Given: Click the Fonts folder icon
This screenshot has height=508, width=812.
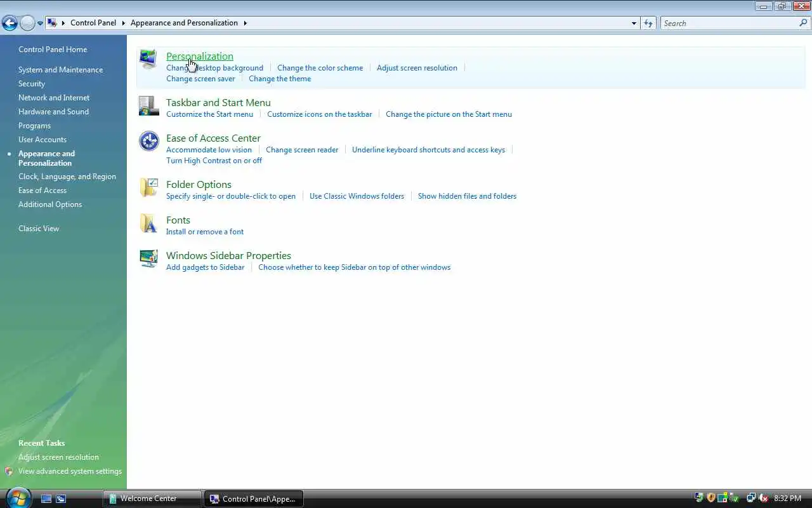Looking at the screenshot, I should point(148,223).
